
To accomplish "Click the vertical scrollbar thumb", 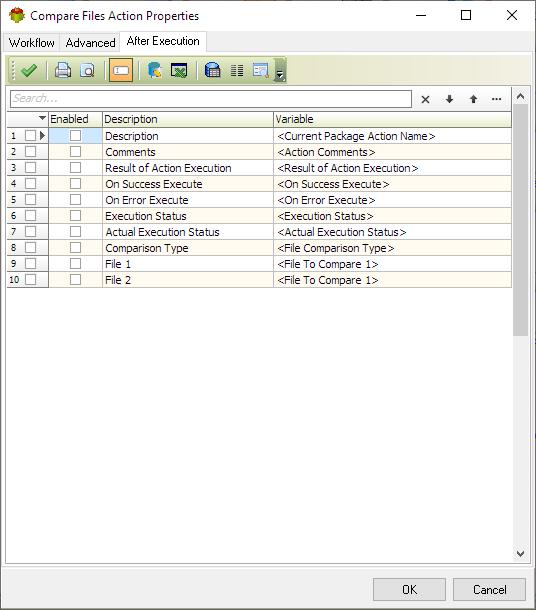I will (x=520, y=219).
